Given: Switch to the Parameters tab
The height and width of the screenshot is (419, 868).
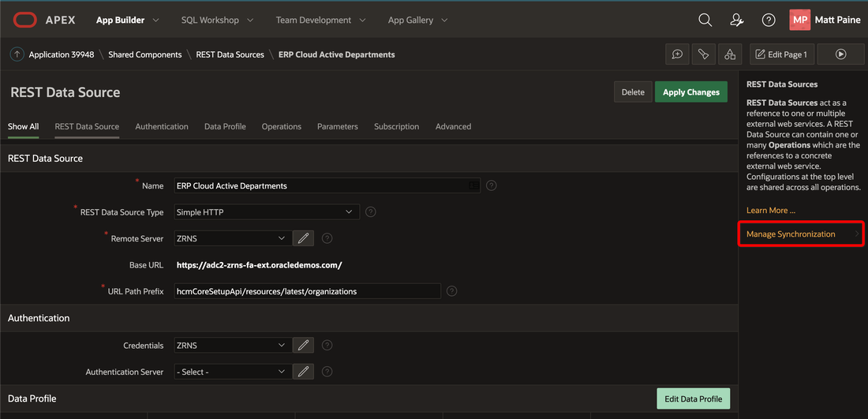Looking at the screenshot, I should pos(338,126).
